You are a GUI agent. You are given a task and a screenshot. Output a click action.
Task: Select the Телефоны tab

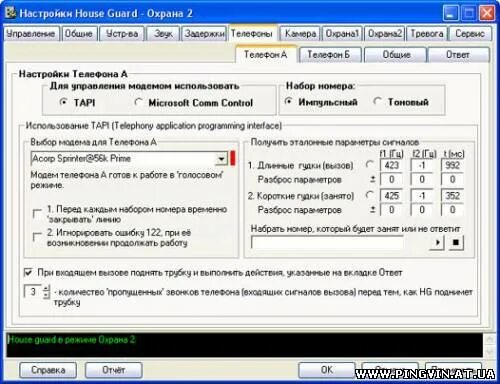point(252,33)
